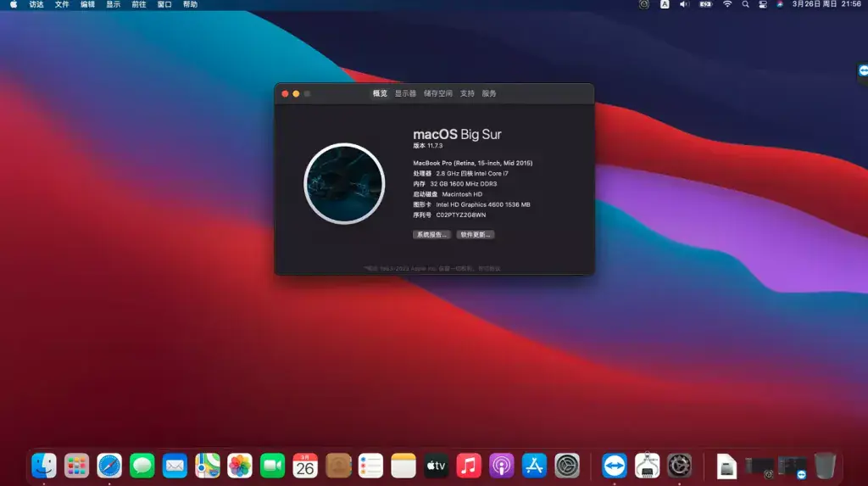This screenshot has height=486, width=868.
Task: Click the processor line '2.8 GHz 四核 Intel Core i7'
Action: tap(472, 174)
